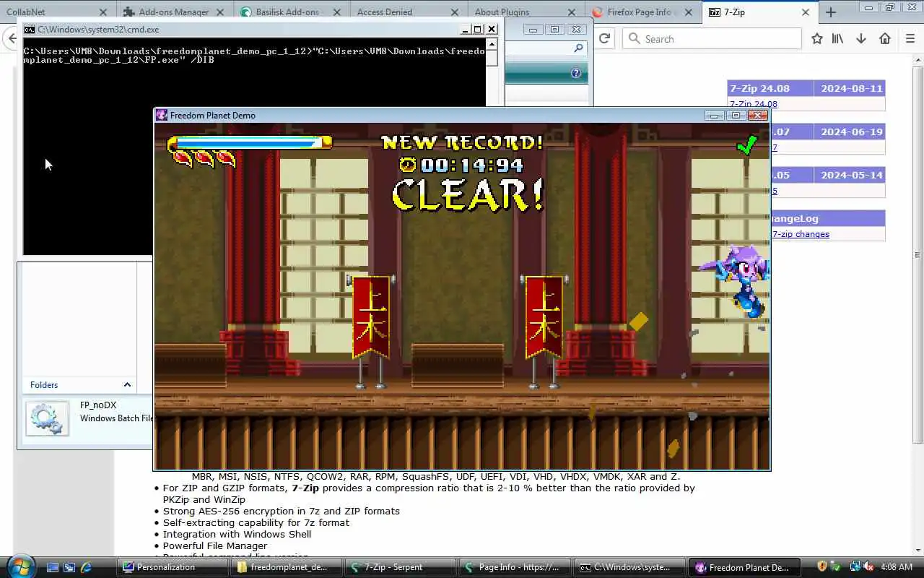Click the FP_noDX file name

(98, 405)
